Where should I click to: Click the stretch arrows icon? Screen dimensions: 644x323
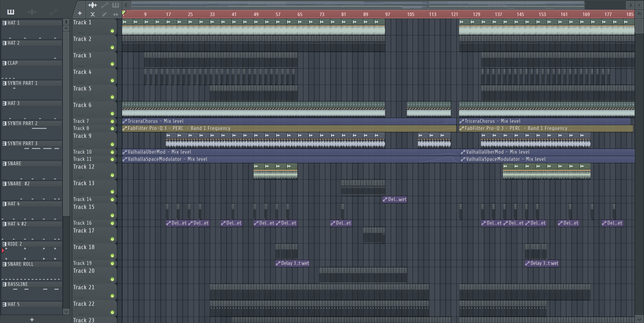pos(116,14)
